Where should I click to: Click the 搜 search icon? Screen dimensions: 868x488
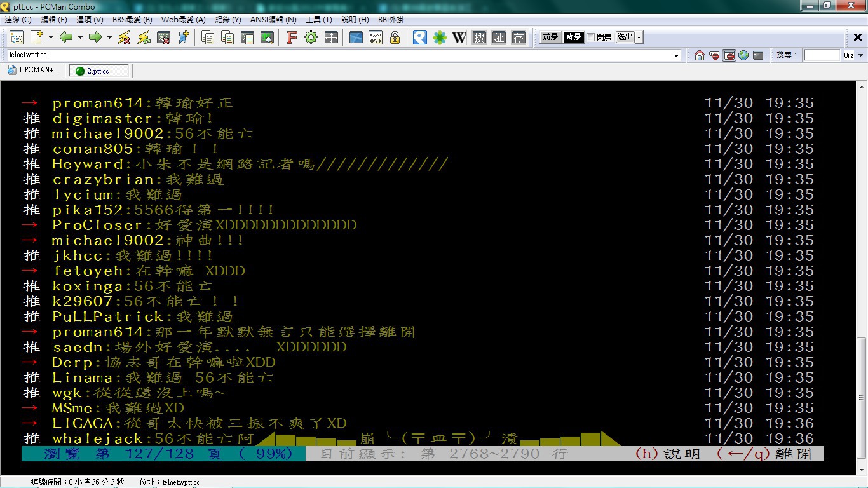coord(479,37)
